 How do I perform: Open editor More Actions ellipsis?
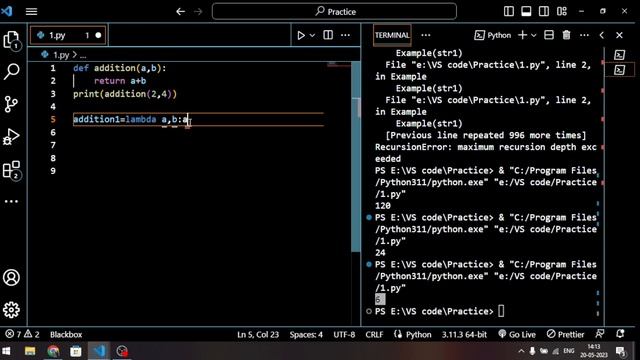click(345, 35)
